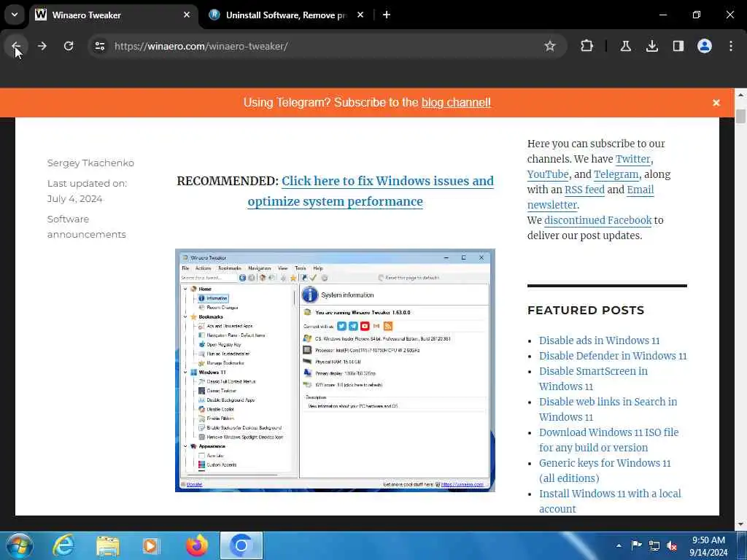Viewport: 747px width, 560px height.
Task: Open the Extensions puzzle icon
Action: click(587, 46)
